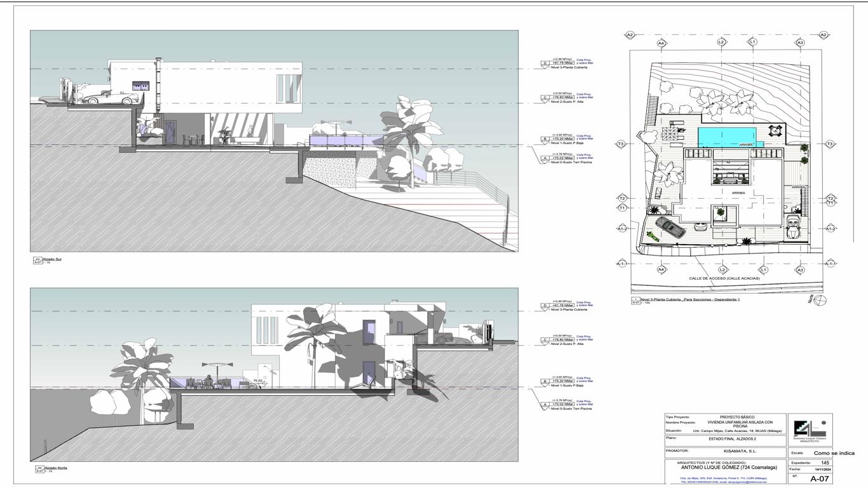The height and width of the screenshot is (488, 868).
Task: Click the 75.02 elevation tag in north elevation
Action: coord(257,381)
